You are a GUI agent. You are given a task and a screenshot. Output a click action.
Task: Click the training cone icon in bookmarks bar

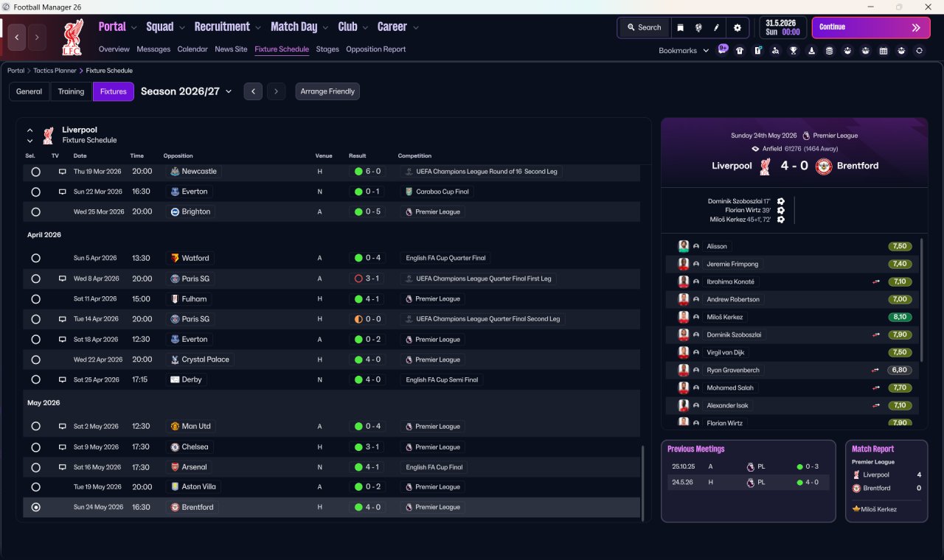tap(812, 51)
